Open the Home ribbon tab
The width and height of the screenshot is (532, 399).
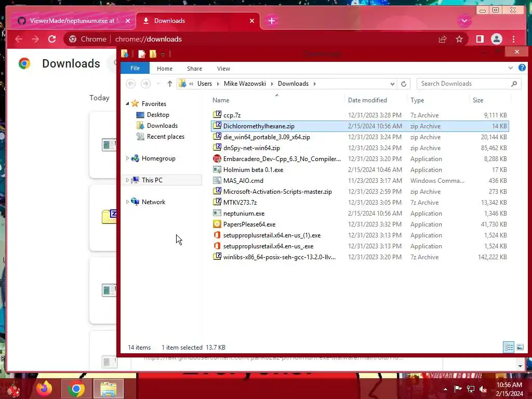[165, 69]
